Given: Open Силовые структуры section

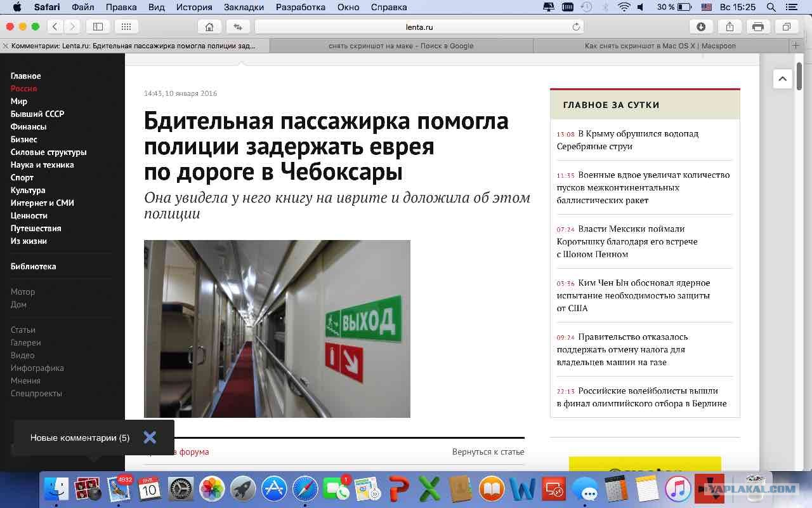Looking at the screenshot, I should pos(48,152).
